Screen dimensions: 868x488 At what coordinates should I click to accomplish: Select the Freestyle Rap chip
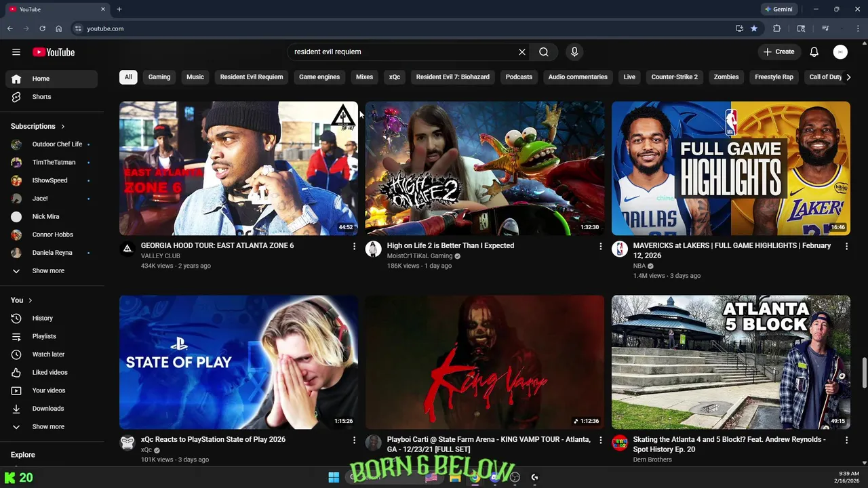pyautogui.click(x=774, y=77)
